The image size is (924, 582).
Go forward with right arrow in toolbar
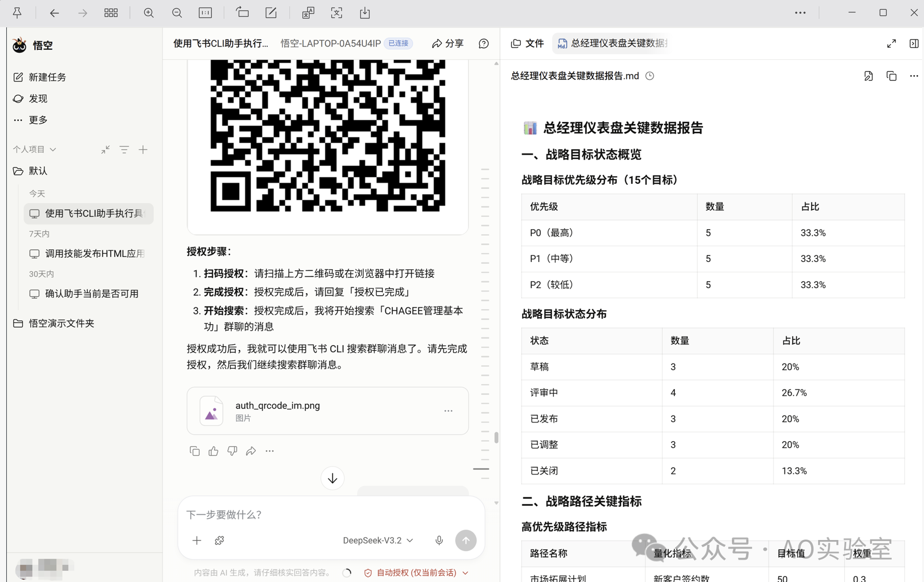point(83,13)
